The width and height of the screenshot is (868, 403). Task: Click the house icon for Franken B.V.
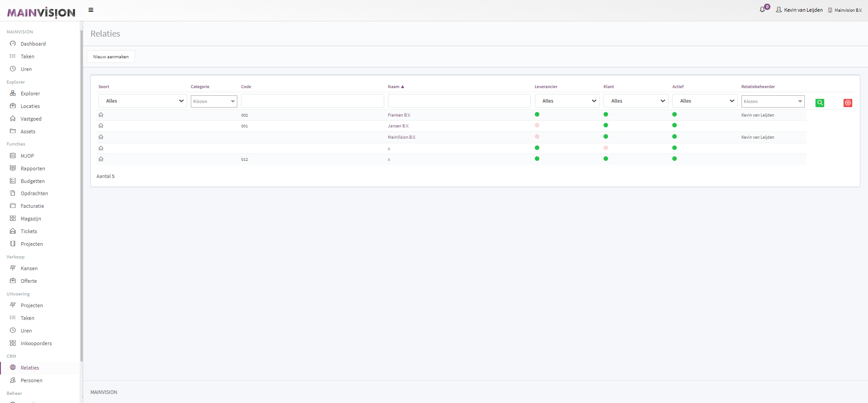(101, 115)
